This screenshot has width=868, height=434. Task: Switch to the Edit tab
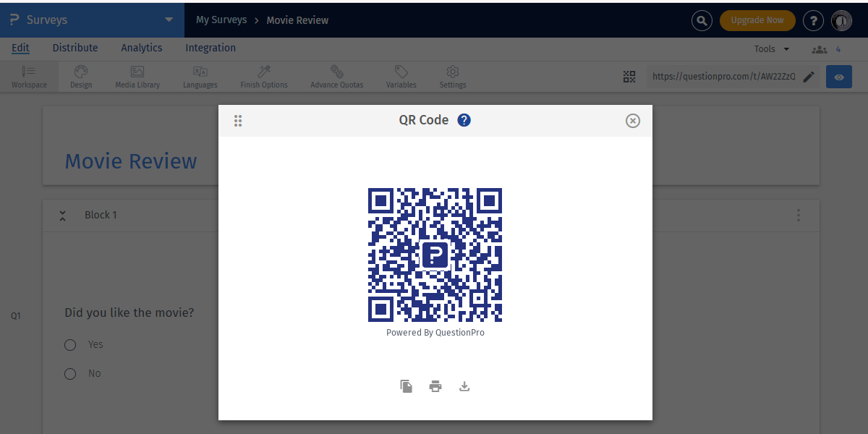point(20,48)
